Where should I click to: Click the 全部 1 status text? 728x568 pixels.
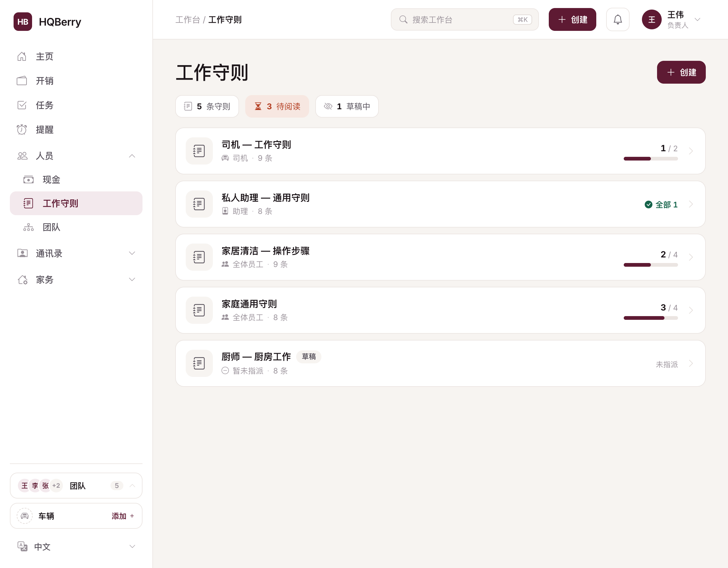point(666,204)
